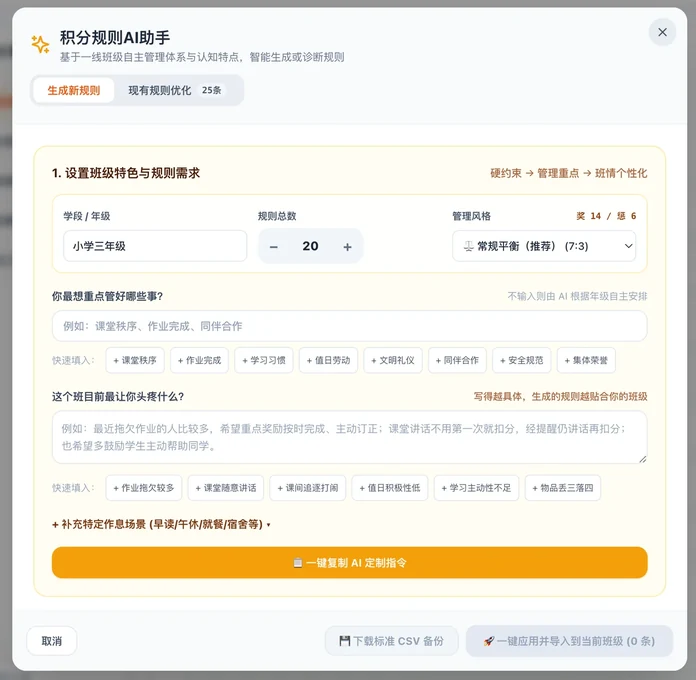Click the textarea resize handle corner

[x=642, y=459]
